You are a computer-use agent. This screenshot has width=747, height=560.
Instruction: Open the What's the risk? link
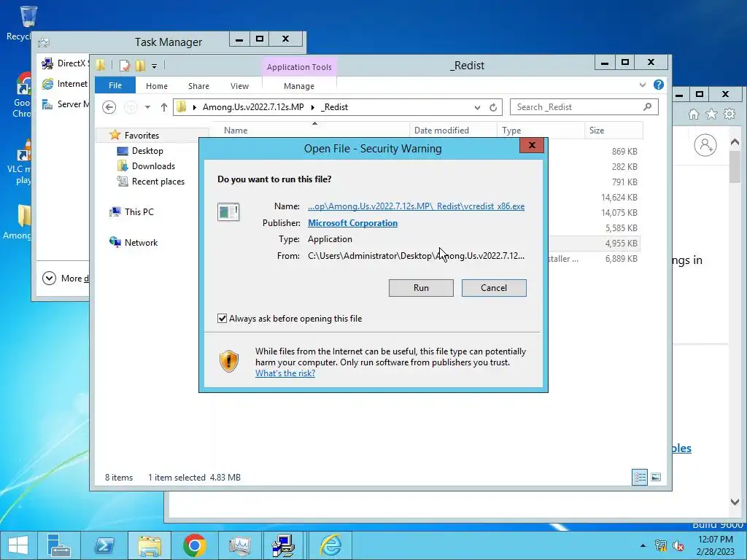coord(285,373)
